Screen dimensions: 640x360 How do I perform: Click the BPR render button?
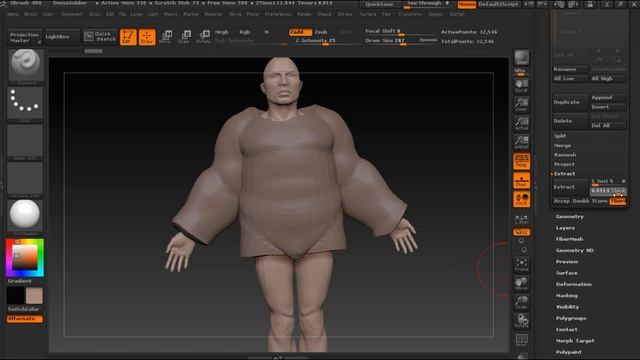[521, 58]
